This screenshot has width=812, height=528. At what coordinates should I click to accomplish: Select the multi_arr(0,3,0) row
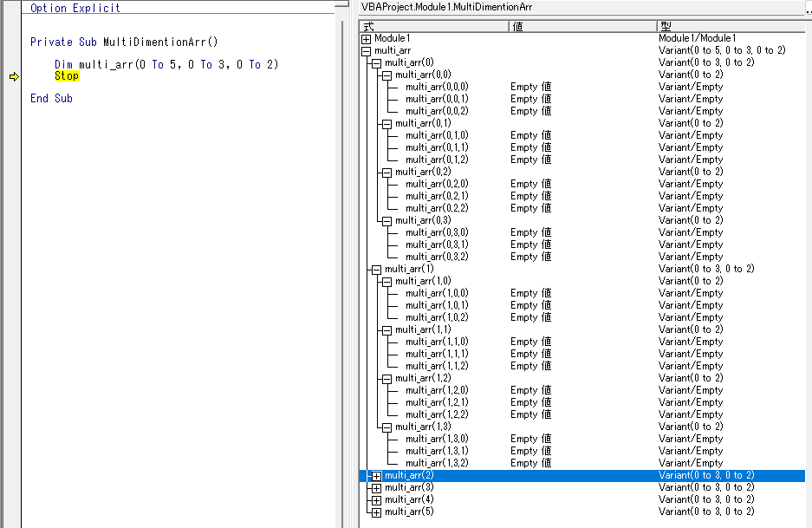[582, 232]
